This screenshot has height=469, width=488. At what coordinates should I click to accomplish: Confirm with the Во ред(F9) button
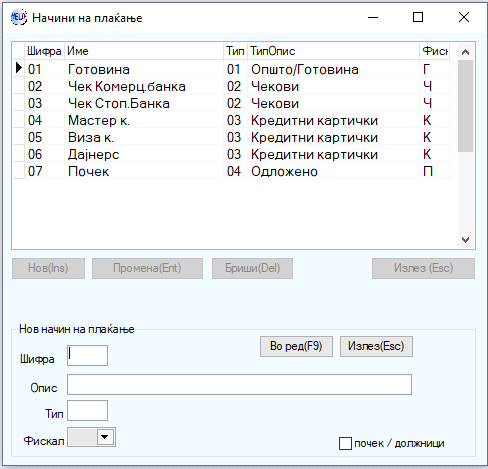tap(296, 346)
